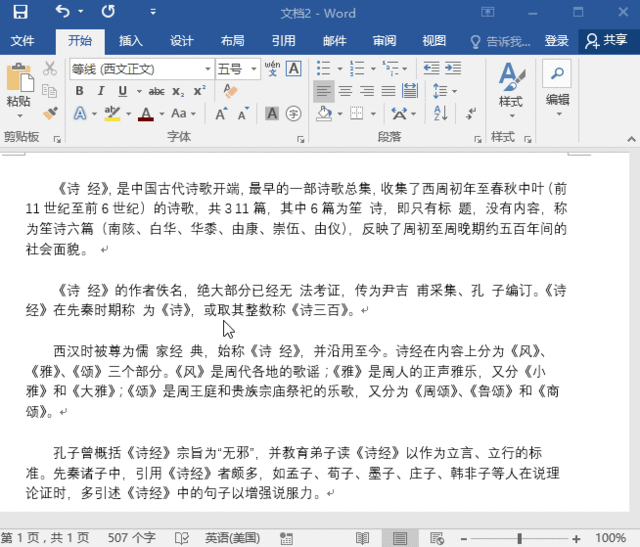Screen dimensions: 640x547
Task: Align text left
Action: pyautogui.click(x=324, y=91)
